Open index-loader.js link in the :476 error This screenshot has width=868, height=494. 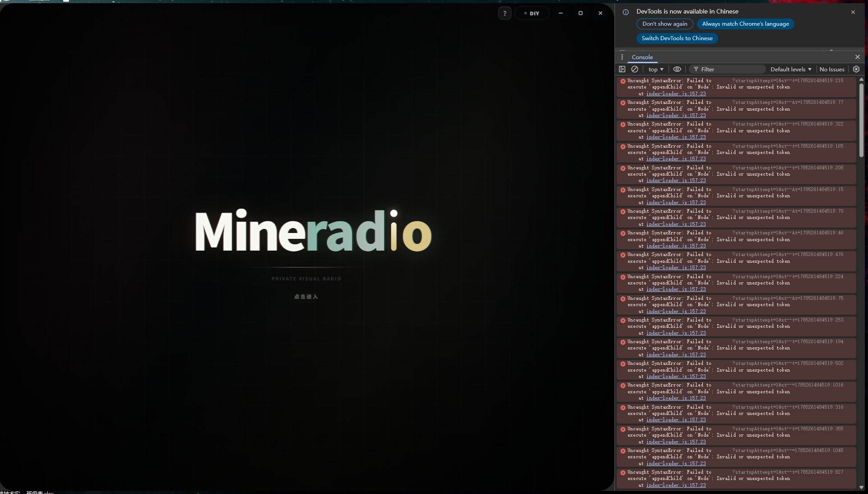676,268
